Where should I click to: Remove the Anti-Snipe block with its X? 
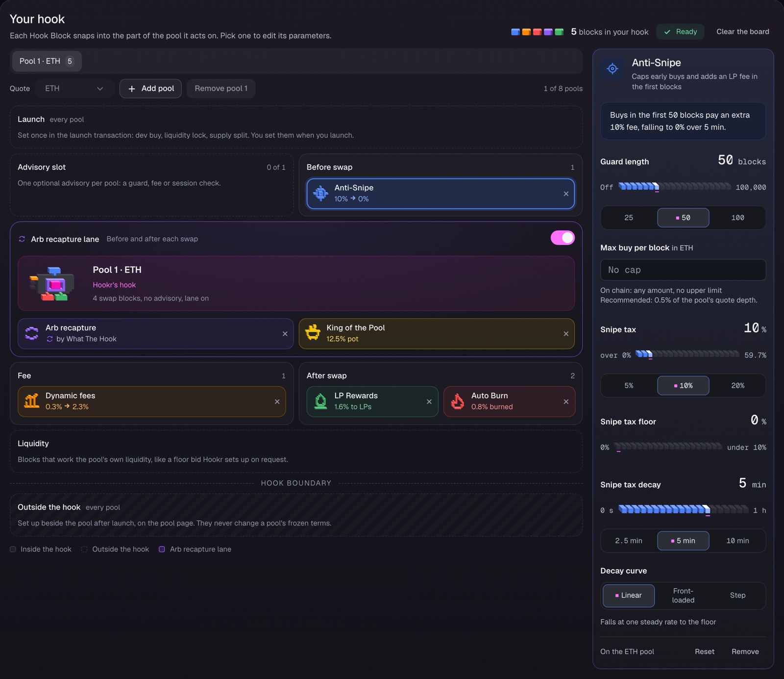click(566, 194)
